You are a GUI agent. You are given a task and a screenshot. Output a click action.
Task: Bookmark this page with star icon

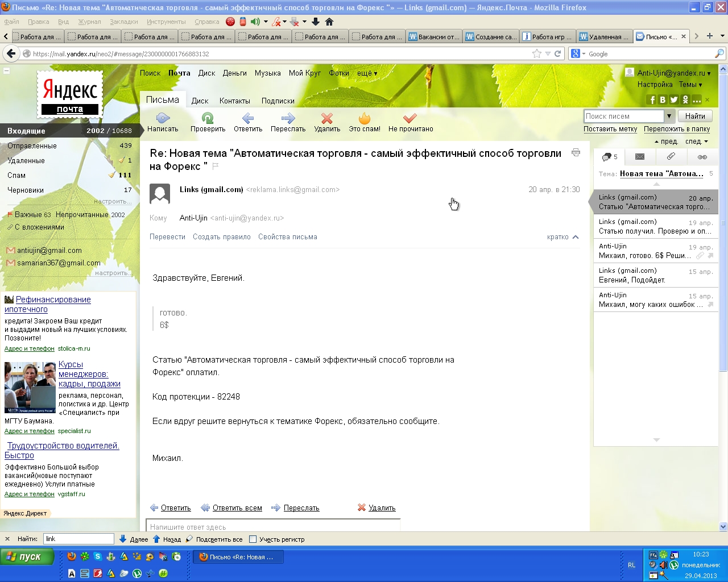(x=537, y=53)
